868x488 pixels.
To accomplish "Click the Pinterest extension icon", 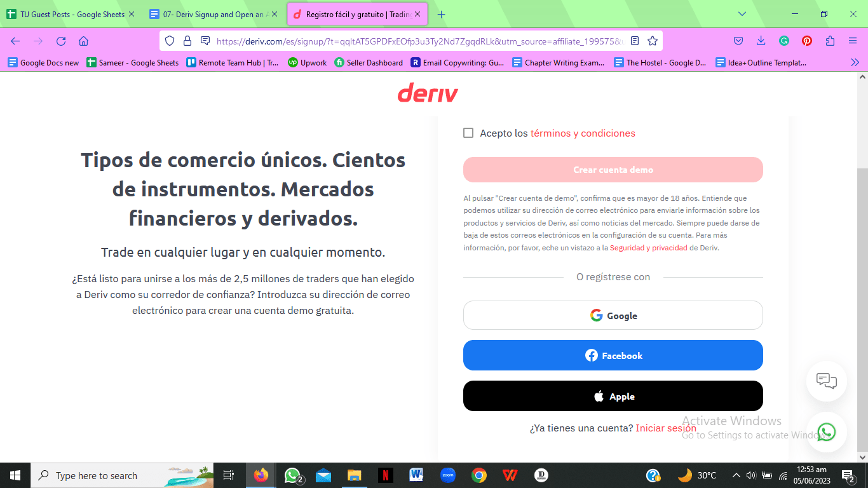I will click(807, 41).
